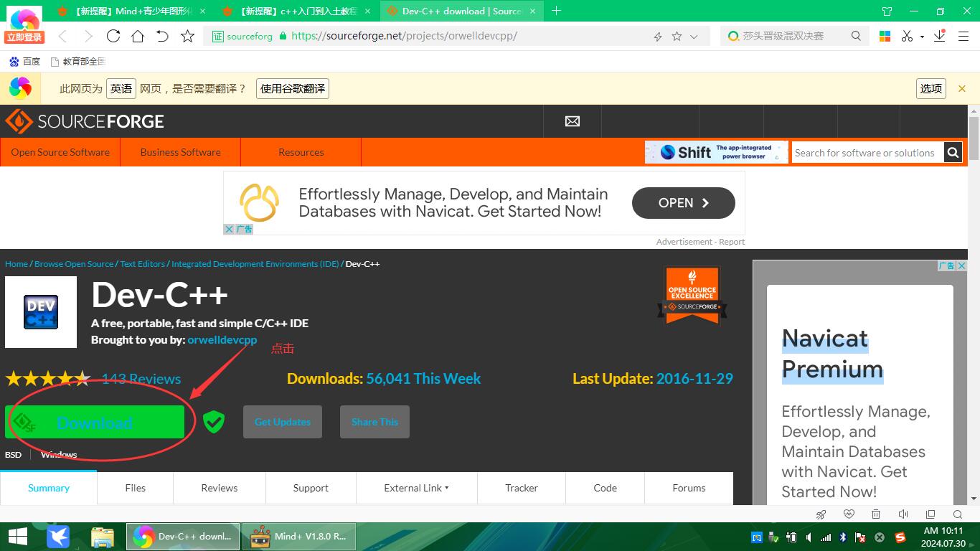This screenshot has width=980, height=551.
Task: Click the Share This button
Action: pos(374,422)
